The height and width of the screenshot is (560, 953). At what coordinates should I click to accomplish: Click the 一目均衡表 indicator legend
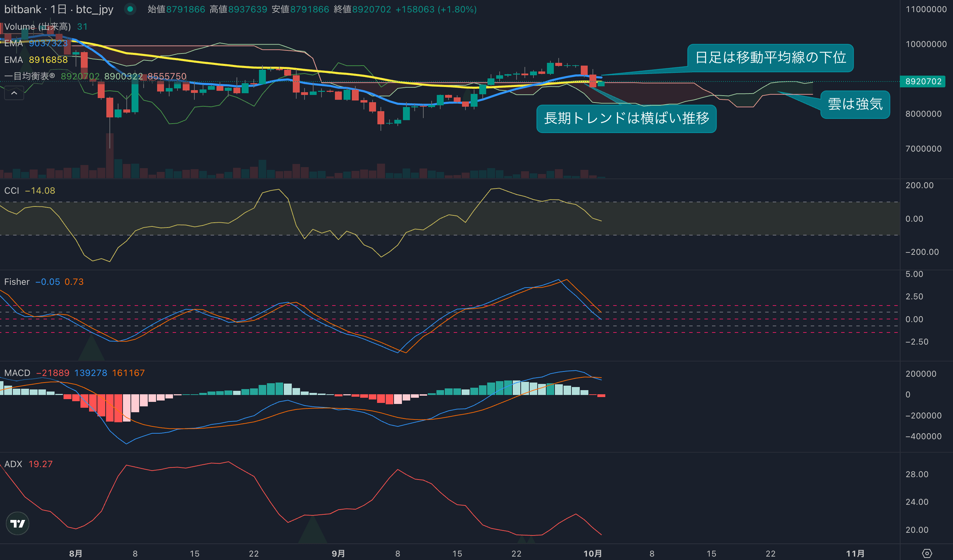[29, 76]
